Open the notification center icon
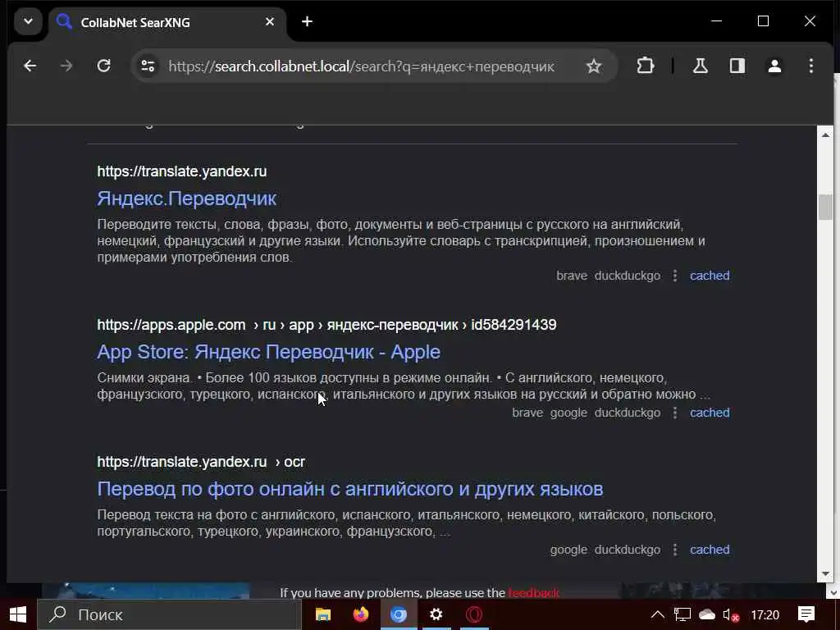840x630 pixels. tap(806, 614)
